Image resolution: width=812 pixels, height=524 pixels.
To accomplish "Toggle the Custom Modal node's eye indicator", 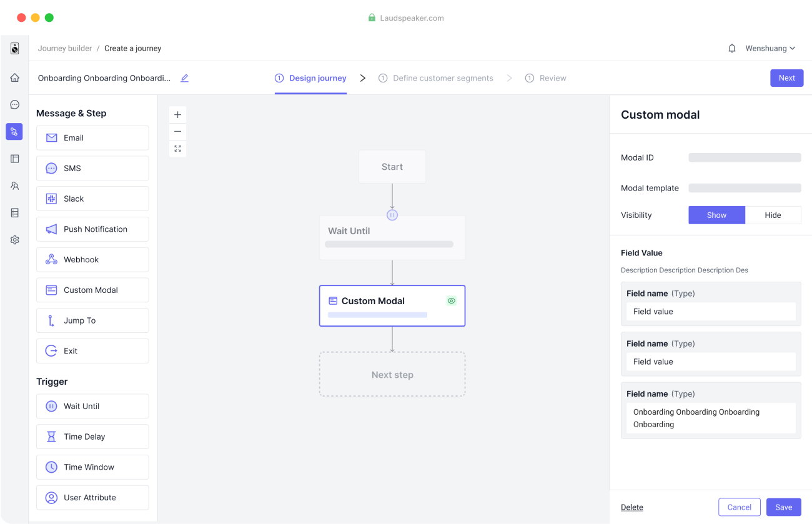I will point(451,300).
